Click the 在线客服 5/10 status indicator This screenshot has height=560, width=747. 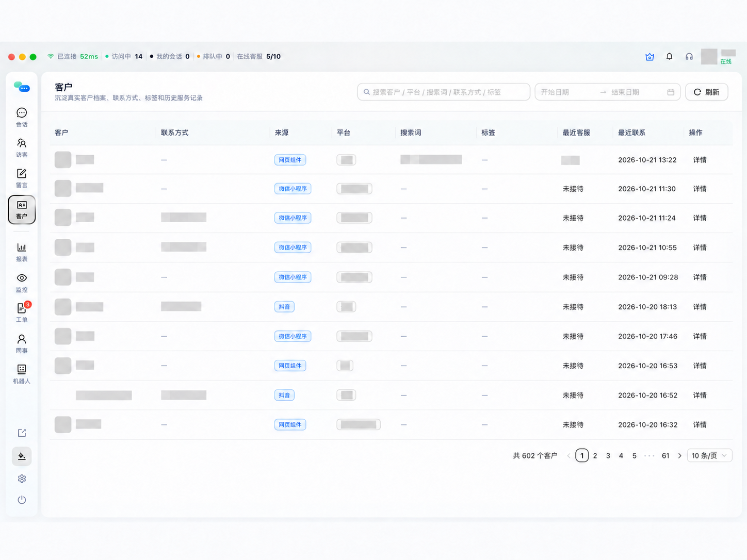click(x=259, y=57)
